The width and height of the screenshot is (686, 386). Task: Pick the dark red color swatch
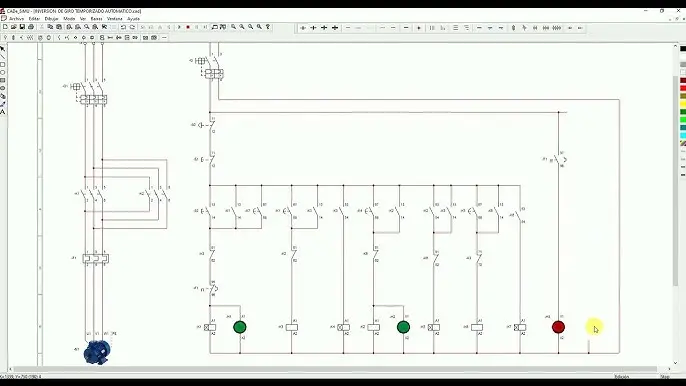click(683, 81)
